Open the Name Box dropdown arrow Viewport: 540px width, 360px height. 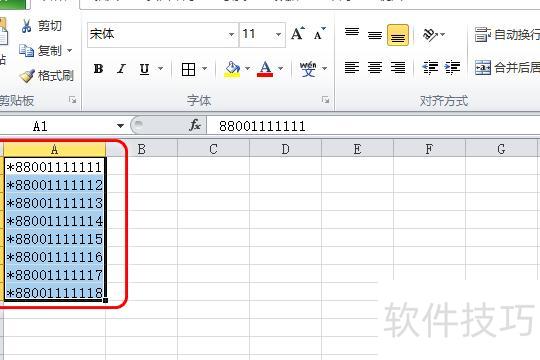point(120,126)
